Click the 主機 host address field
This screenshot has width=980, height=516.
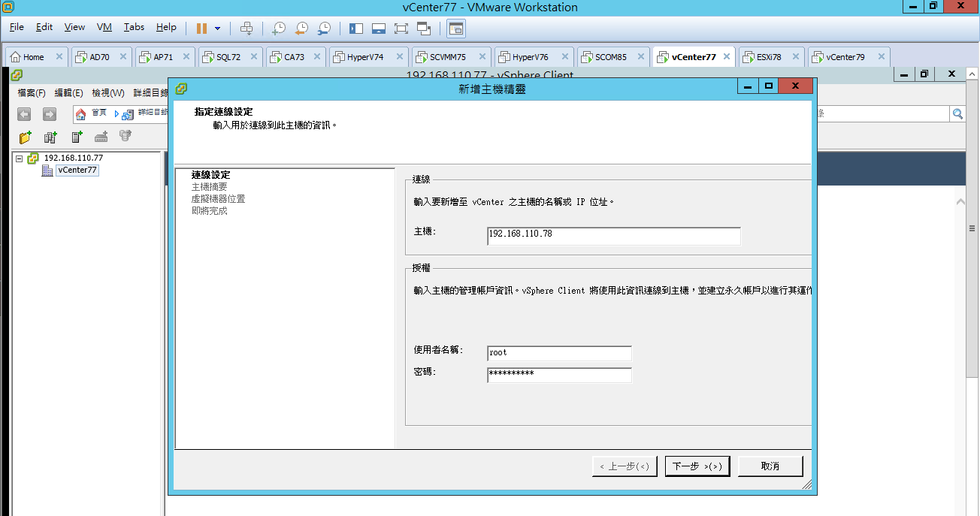pyautogui.click(x=614, y=236)
